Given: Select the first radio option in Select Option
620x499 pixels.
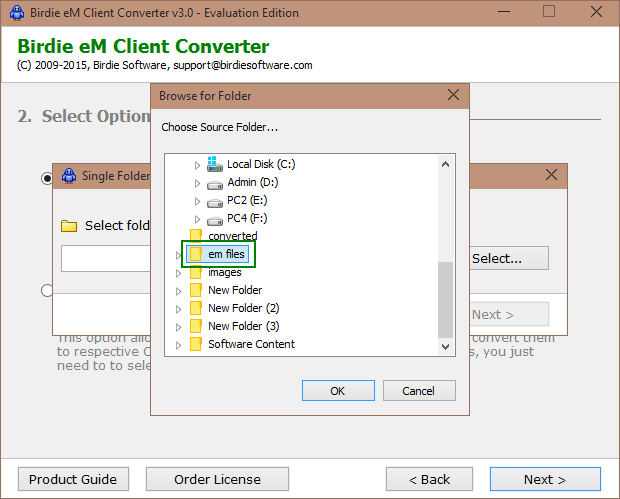Looking at the screenshot, I should pos(47,178).
